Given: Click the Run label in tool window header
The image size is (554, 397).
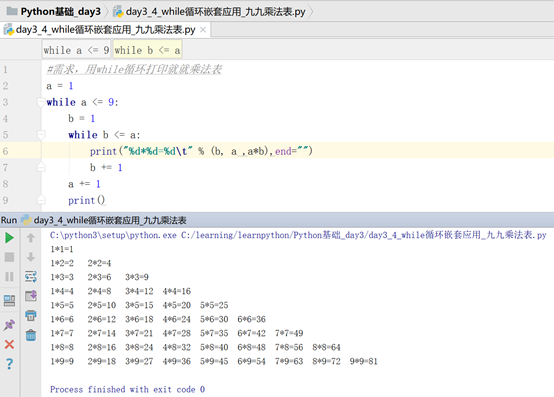Looking at the screenshot, I should tap(9, 220).
